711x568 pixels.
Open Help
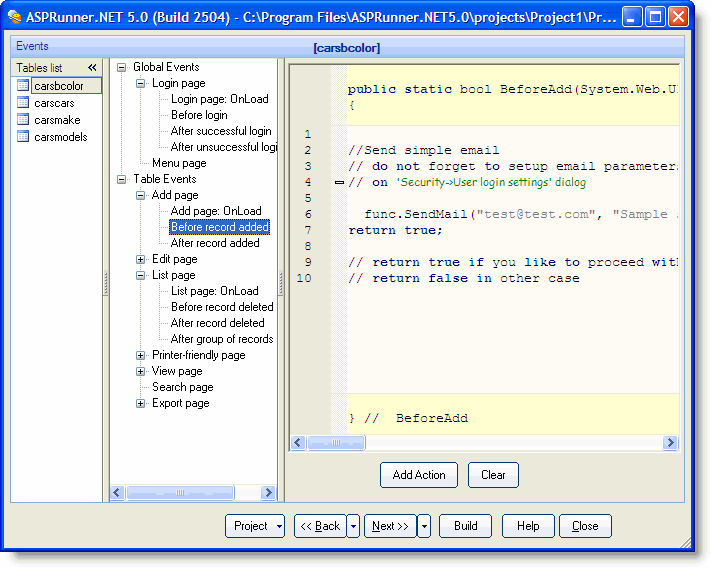(528, 526)
